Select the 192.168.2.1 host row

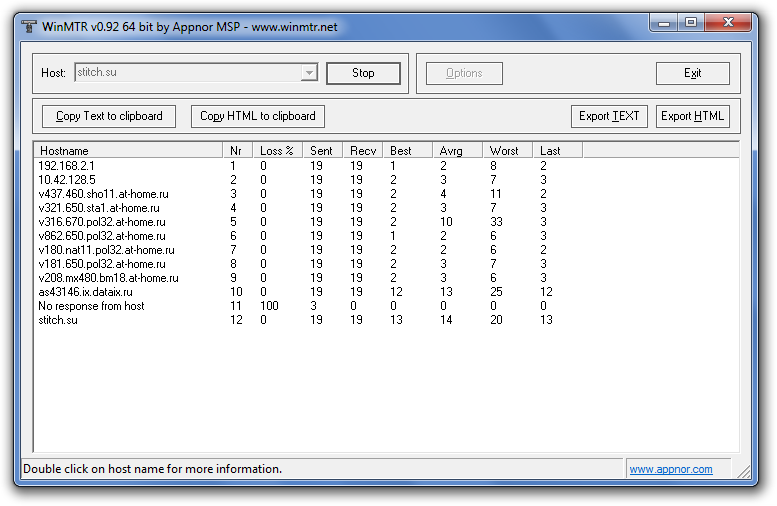[x=66, y=165]
